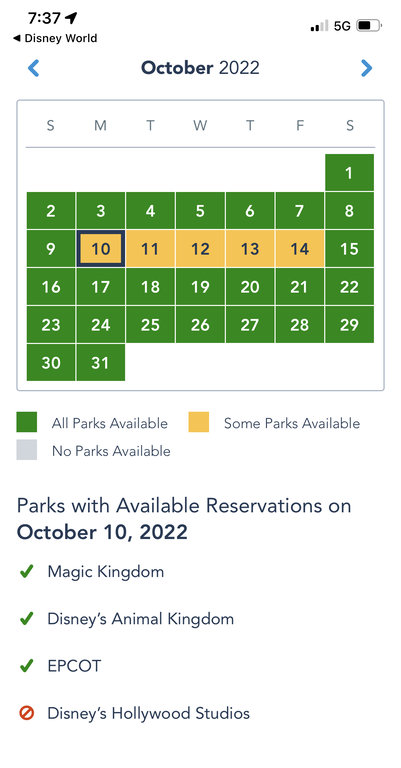This screenshot has width=401, height=768.
Task: Advance to next month with right arrow
Action: coord(366,68)
